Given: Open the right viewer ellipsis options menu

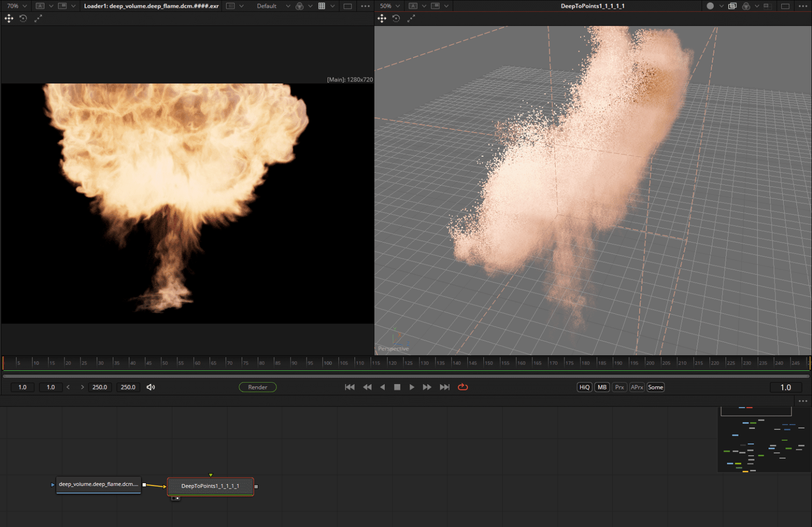Looking at the screenshot, I should [804, 6].
